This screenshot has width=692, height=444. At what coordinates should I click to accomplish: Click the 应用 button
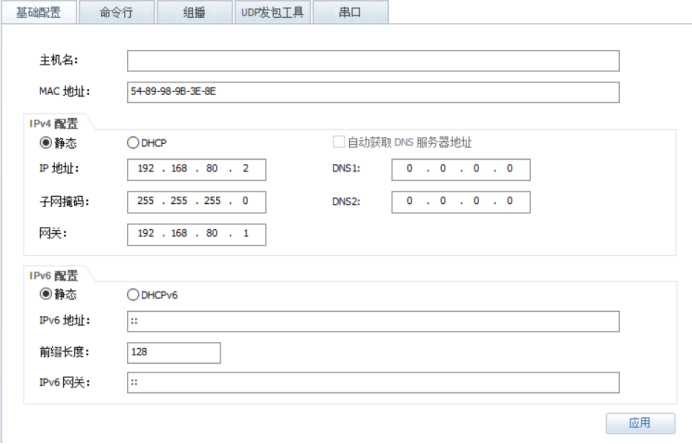click(x=640, y=423)
